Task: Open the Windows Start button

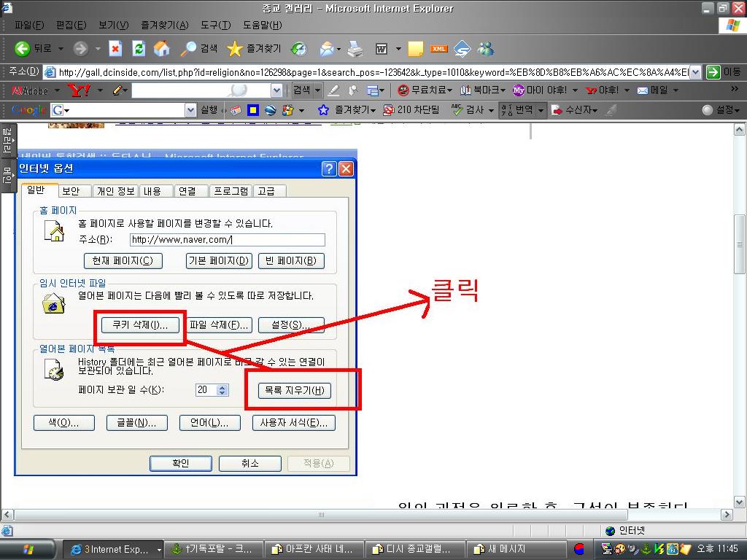Action: point(28,550)
